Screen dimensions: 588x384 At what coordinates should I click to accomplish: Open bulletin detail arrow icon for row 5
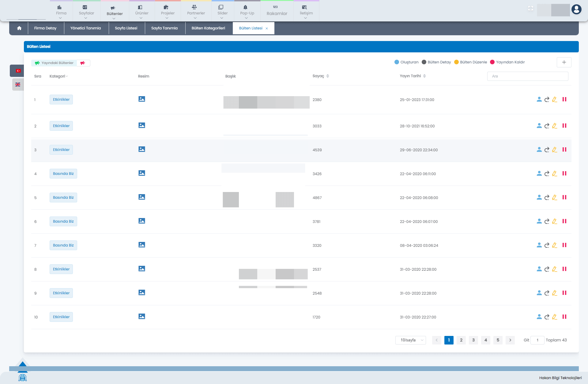coord(547,198)
